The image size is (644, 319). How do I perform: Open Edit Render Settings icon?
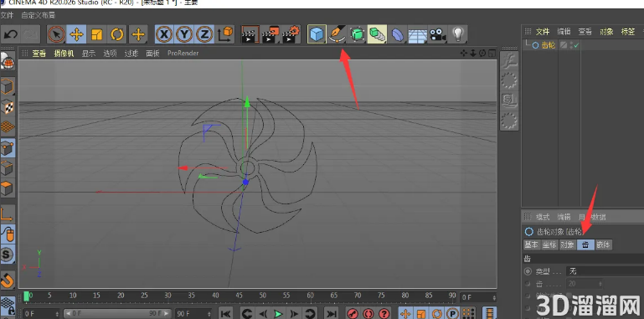(291, 34)
